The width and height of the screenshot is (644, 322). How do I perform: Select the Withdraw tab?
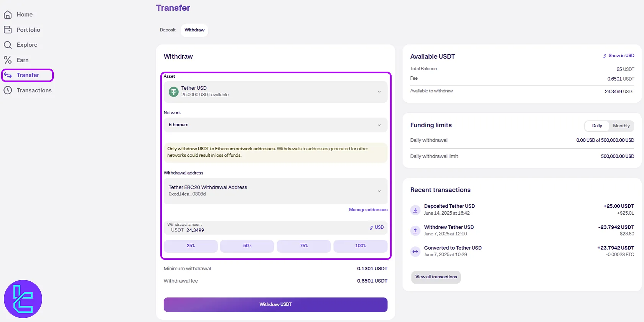pos(194,30)
